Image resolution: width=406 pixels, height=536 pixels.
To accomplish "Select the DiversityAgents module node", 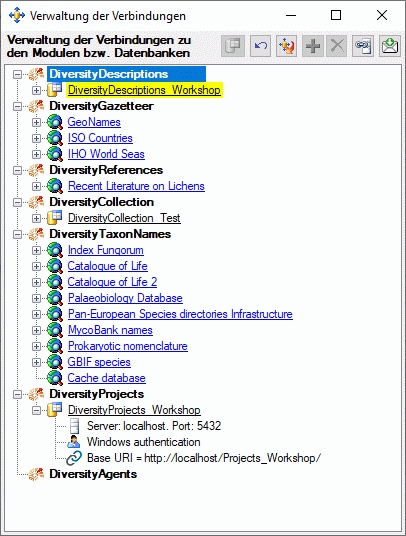I will tap(93, 474).
